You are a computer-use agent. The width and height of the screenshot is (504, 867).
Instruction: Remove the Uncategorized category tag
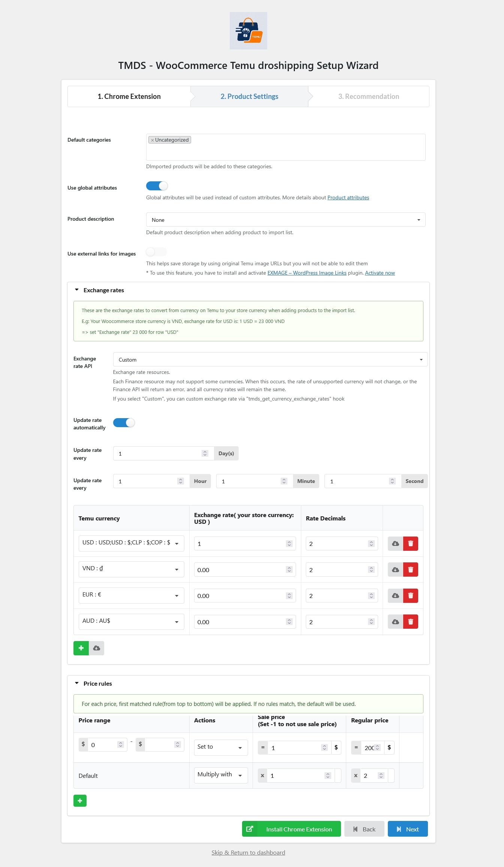point(153,140)
